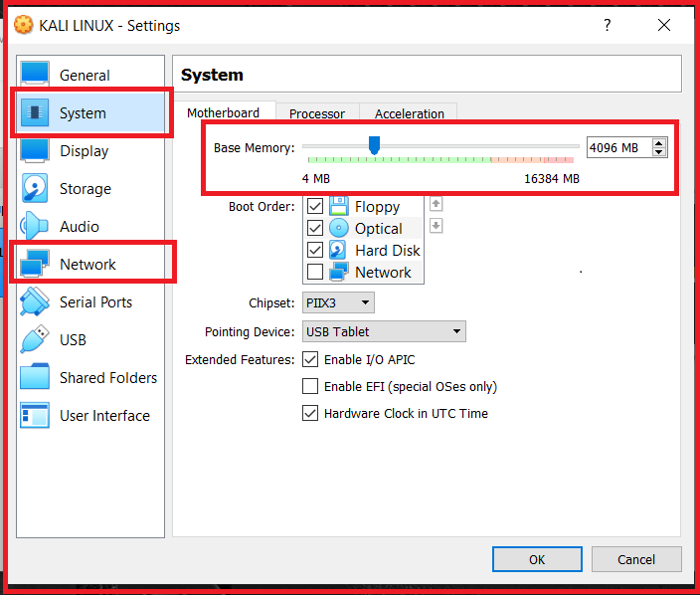Screen dimensions: 700x595
Task: Open the General settings category
Action: click(91, 75)
